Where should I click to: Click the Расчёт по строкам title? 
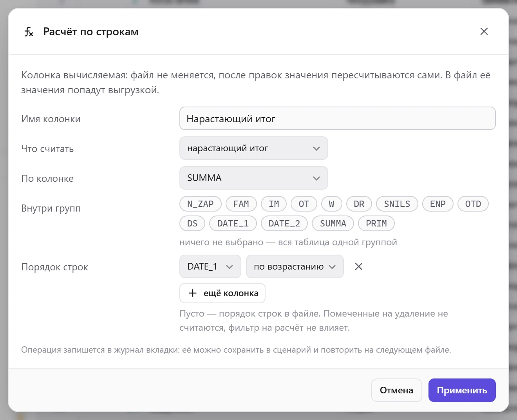pos(91,32)
